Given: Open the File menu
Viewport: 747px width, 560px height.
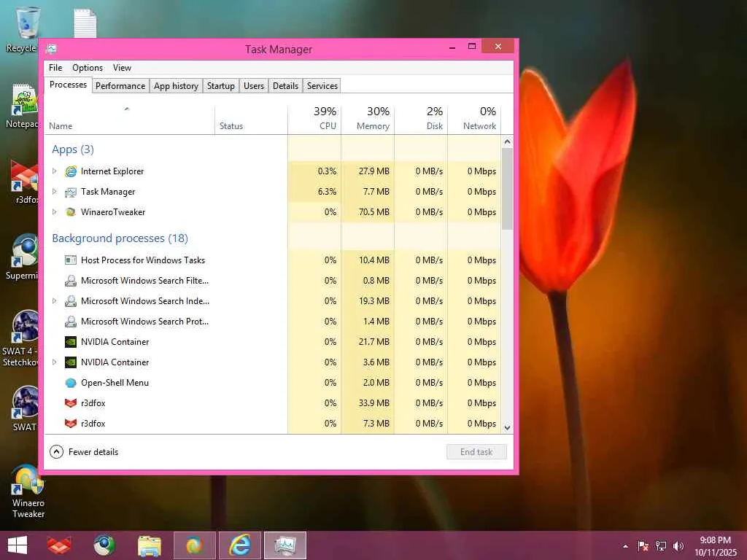Looking at the screenshot, I should (x=55, y=68).
